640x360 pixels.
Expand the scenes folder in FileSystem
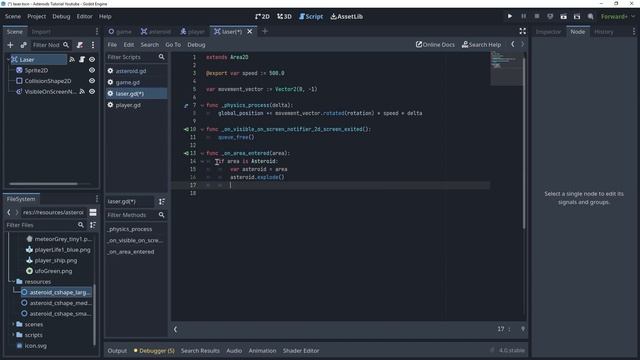click(x=13, y=324)
